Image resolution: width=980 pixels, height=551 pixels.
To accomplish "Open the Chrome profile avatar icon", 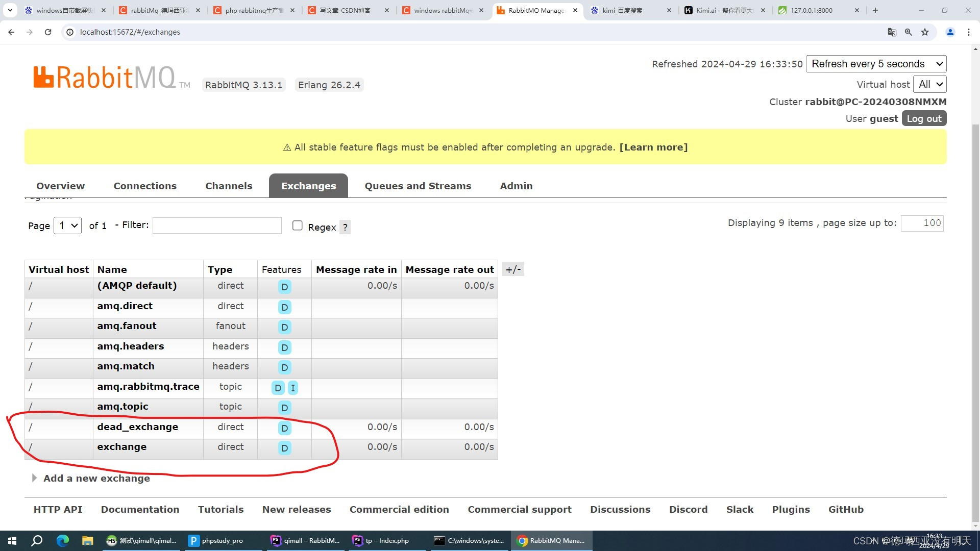I will (x=950, y=32).
